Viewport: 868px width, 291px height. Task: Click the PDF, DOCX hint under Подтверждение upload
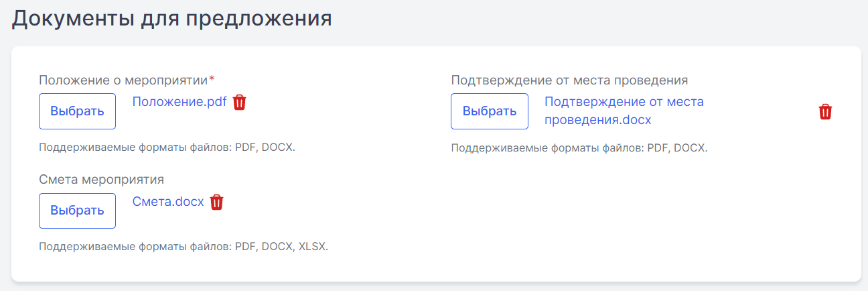(579, 148)
